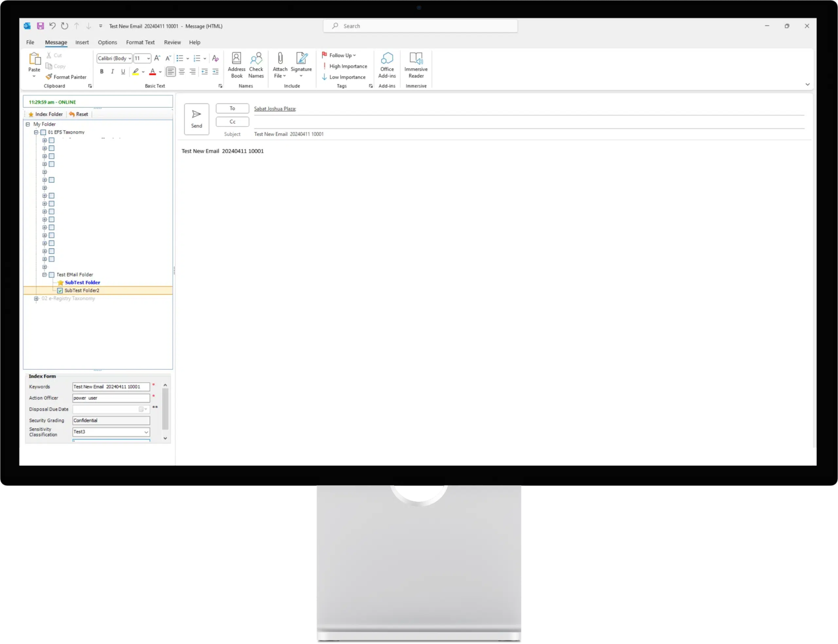Image resolution: width=838 pixels, height=644 pixels.
Task: Open the Address Book
Action: 237,65
